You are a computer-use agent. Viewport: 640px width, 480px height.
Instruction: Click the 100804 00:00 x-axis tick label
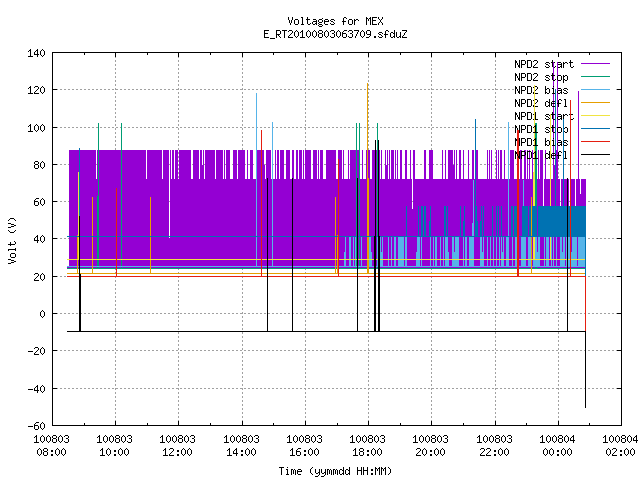[x=557, y=446]
